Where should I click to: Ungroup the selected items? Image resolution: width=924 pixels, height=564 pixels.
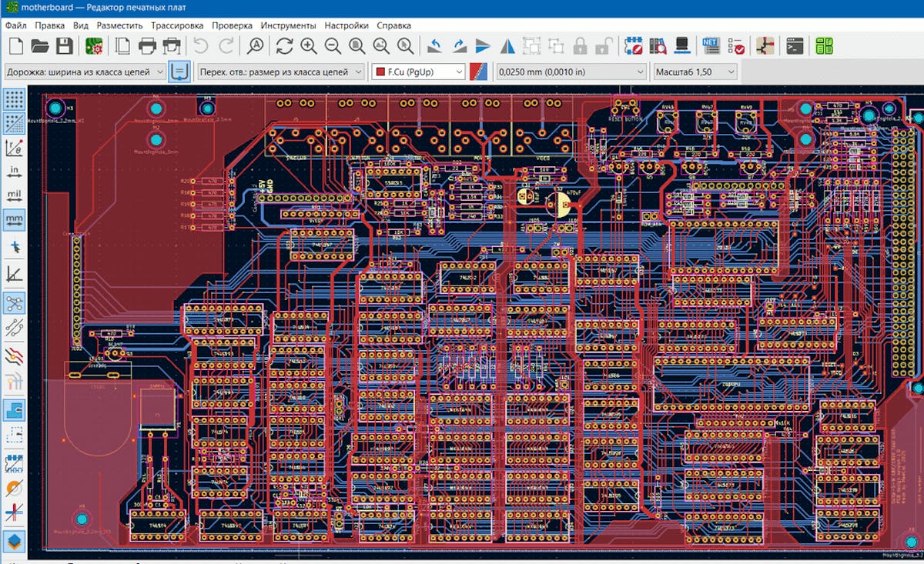tap(556, 45)
